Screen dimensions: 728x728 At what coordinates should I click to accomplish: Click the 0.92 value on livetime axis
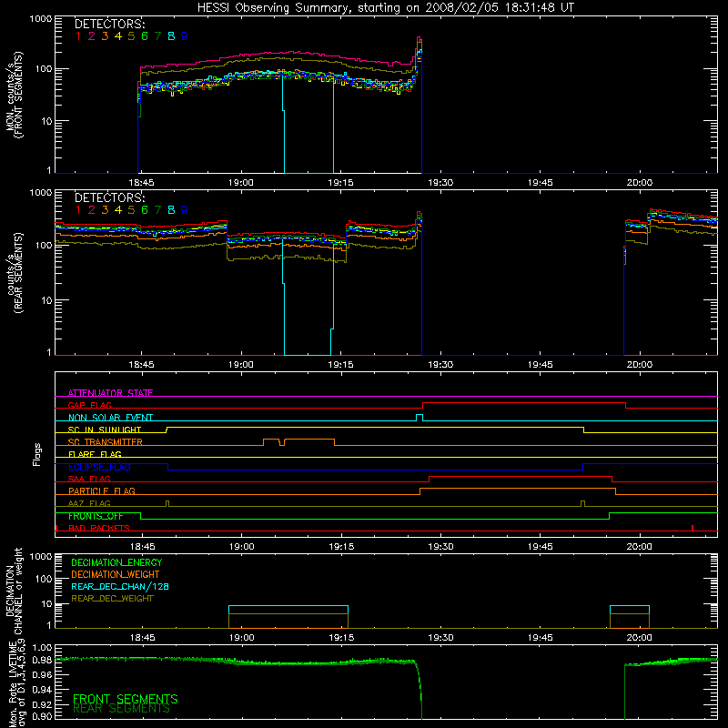coord(43,704)
